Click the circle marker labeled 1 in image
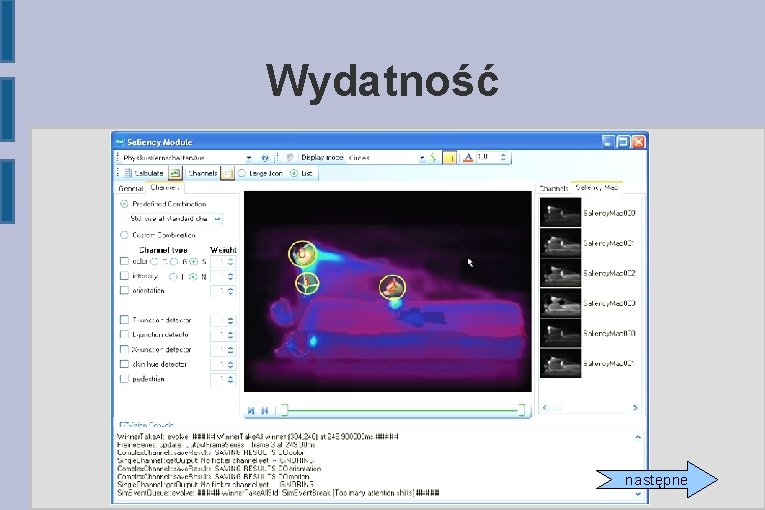765x510 pixels. pyautogui.click(x=307, y=283)
